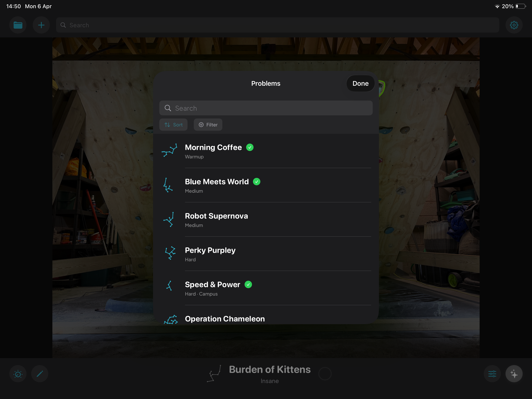Check battery status indicator
The width and height of the screenshot is (532, 399).
point(521,6)
